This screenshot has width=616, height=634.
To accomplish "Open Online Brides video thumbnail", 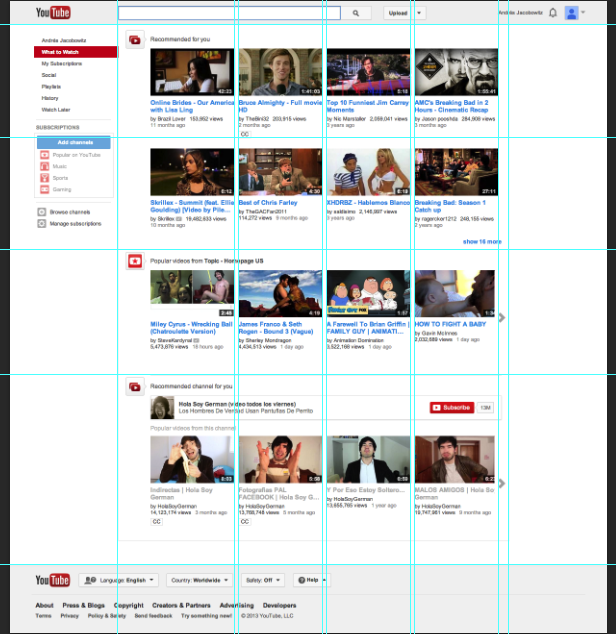I will (192, 72).
